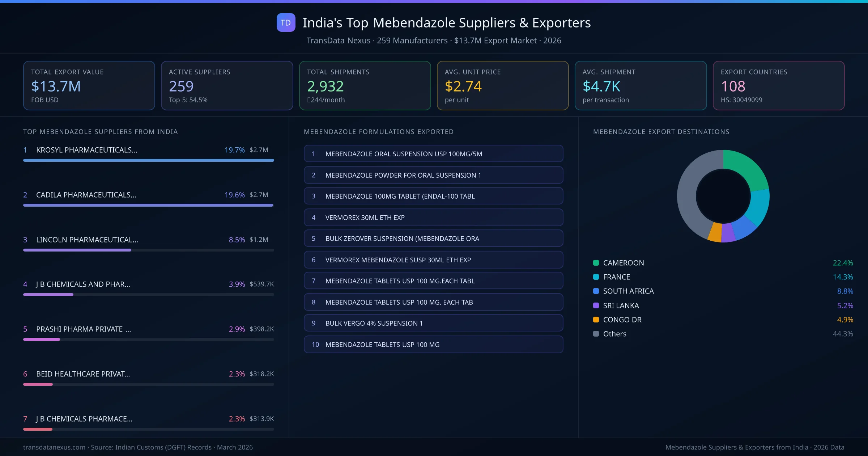This screenshot has height=456, width=868.
Task: Select VERMOREX 30ML ETH EXP formulation
Action: [x=433, y=218]
